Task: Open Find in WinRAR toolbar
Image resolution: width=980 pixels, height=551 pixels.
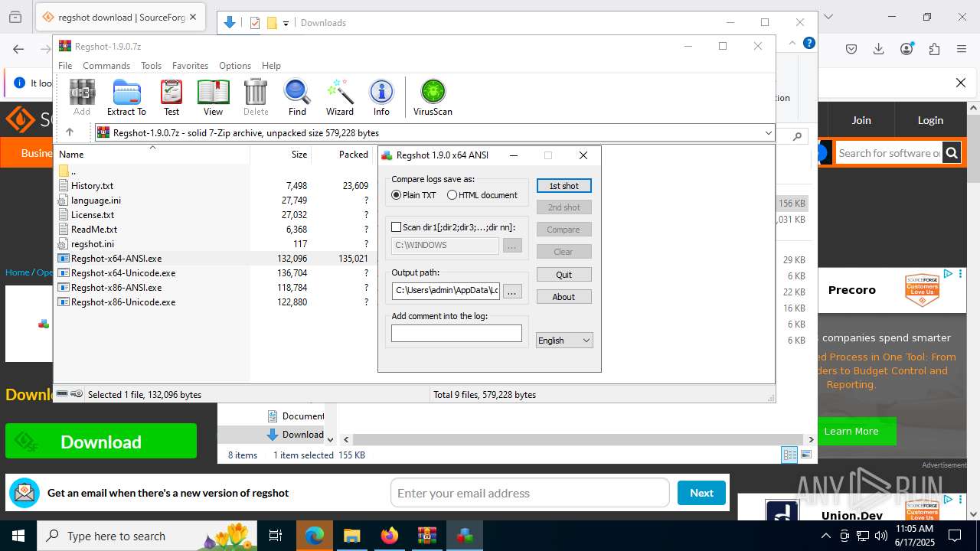Action: [x=297, y=97]
